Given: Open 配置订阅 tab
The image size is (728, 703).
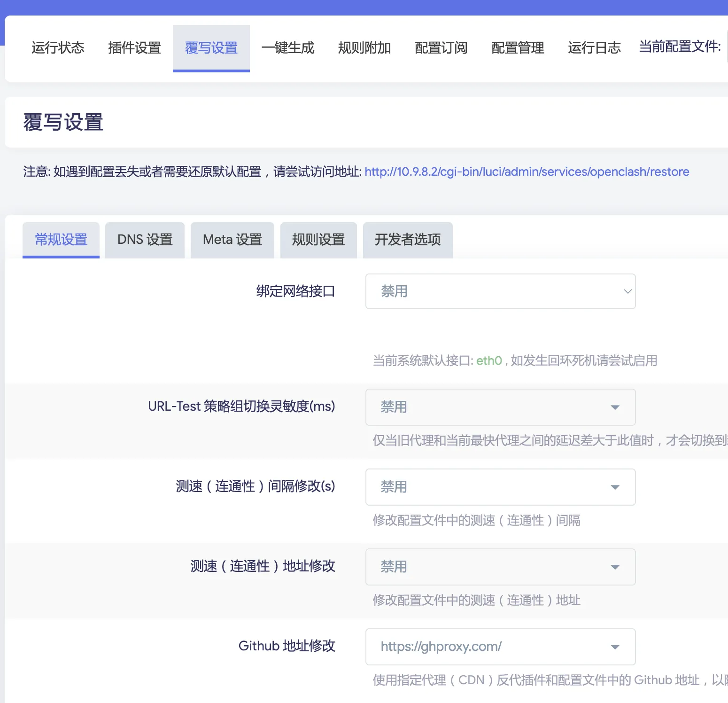Looking at the screenshot, I should tap(441, 48).
